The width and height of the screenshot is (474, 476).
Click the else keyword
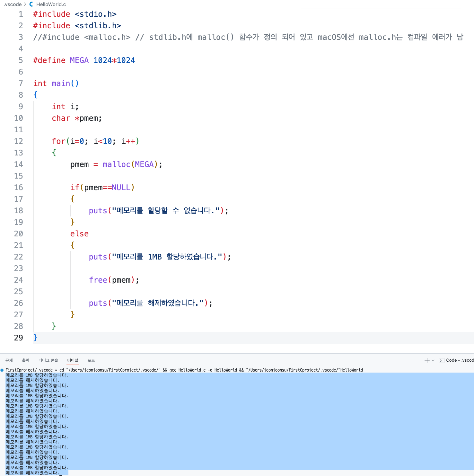(79, 234)
